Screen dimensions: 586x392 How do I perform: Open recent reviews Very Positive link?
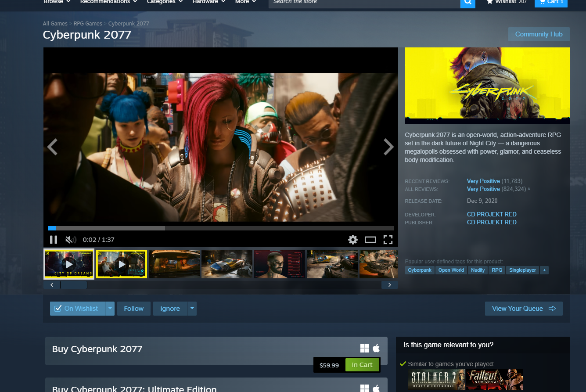483,181
